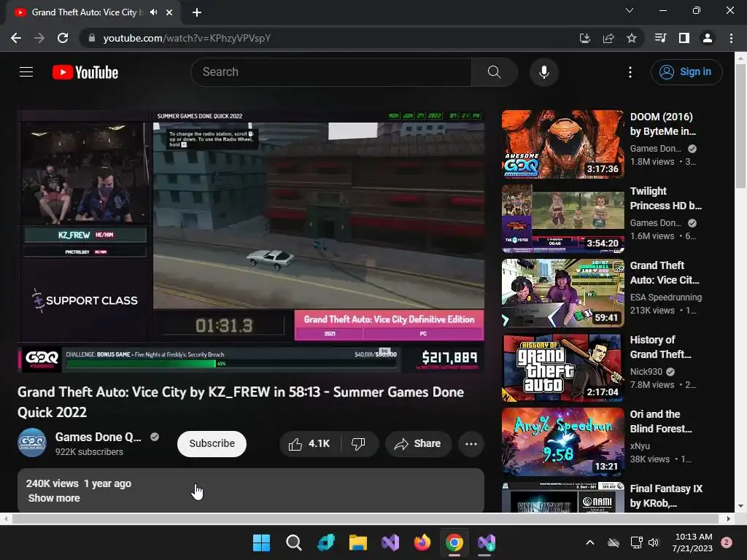Open Firefox from the taskbar
The image size is (747, 560).
pos(422,542)
